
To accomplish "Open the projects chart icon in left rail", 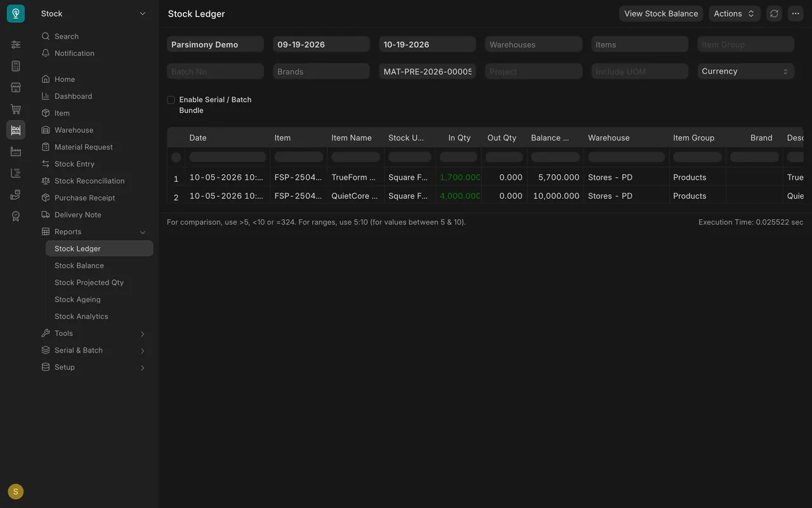I will tap(16, 173).
